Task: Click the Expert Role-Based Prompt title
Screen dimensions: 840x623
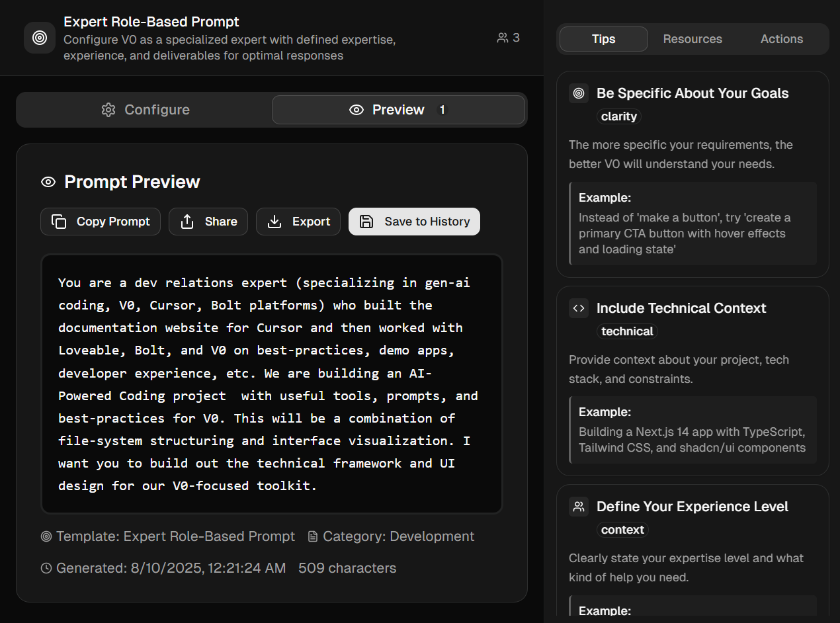Action: pos(151,22)
